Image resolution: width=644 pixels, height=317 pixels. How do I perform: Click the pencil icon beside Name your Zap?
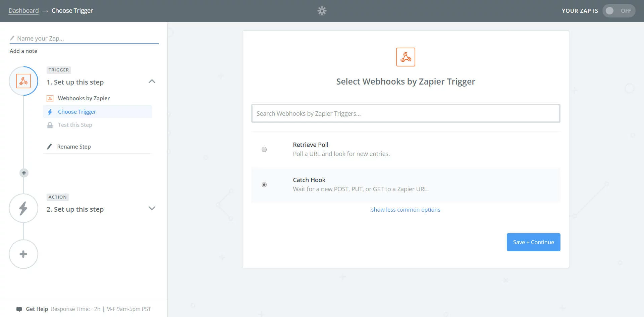[x=12, y=38]
